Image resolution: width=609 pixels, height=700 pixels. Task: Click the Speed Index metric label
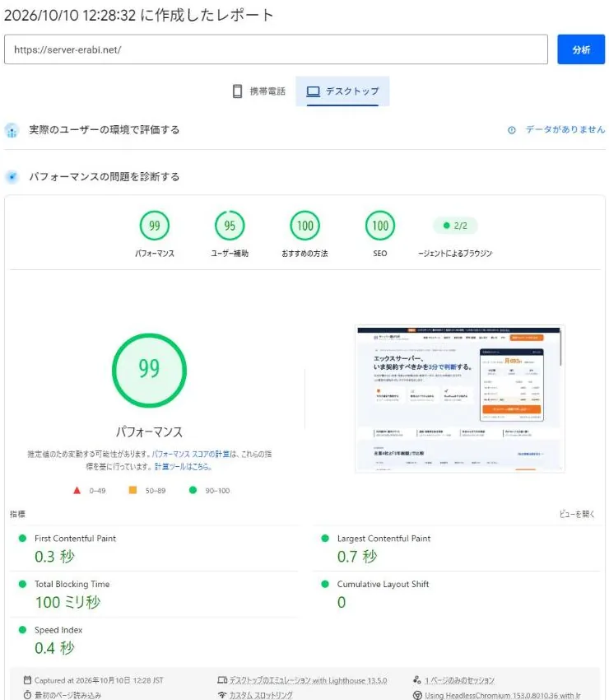point(58,630)
